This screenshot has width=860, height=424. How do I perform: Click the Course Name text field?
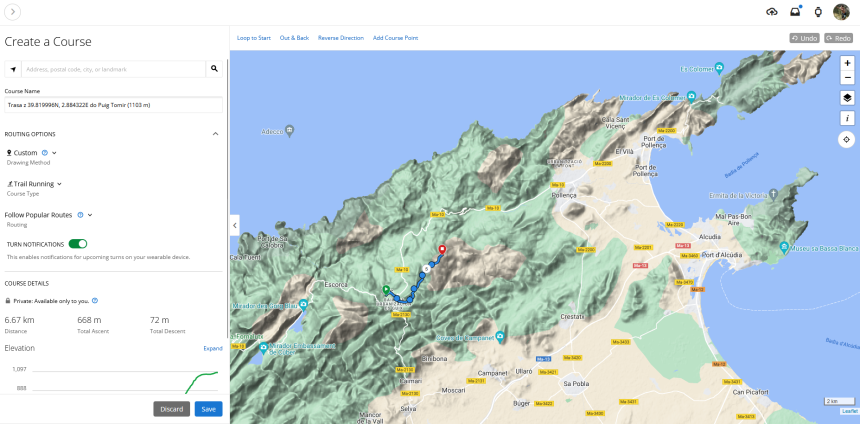pyautogui.click(x=113, y=104)
